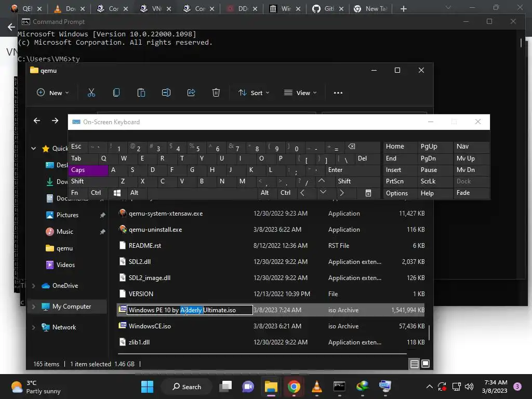
Task: Tap the Windows logo key on keyboard
Action: 117,193
